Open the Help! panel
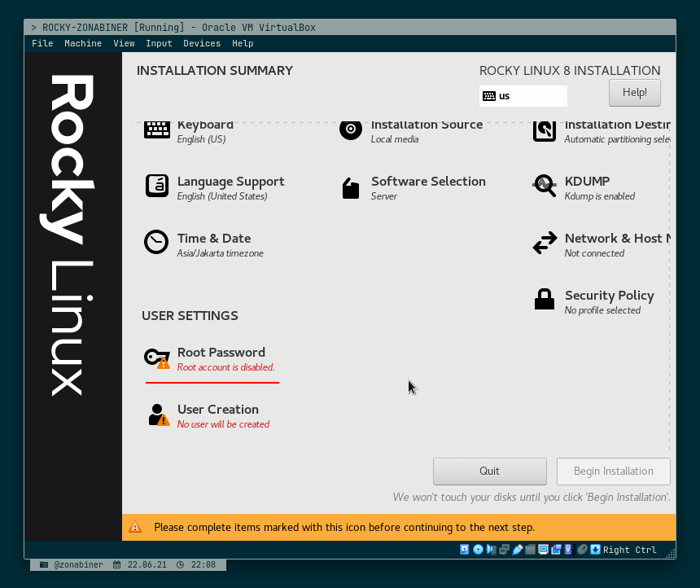 634,92
